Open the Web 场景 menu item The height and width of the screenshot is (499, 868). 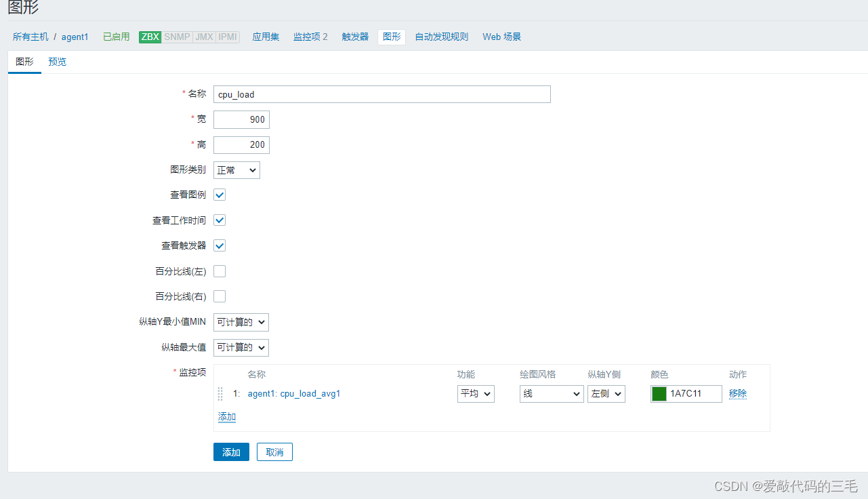[502, 37]
